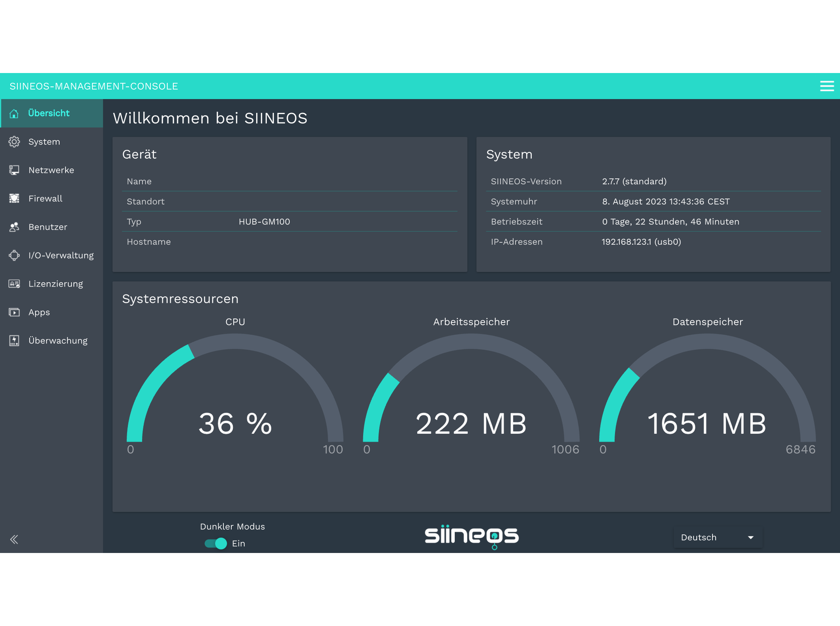Viewport: 840px width, 626px height.
Task: Click the "Gerät" card title
Action: click(139, 154)
